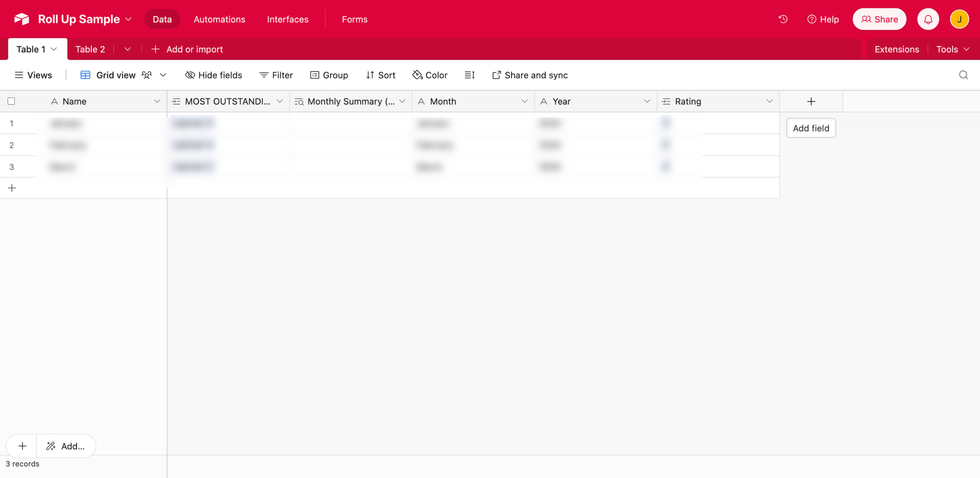Click the Add field button

tap(811, 128)
